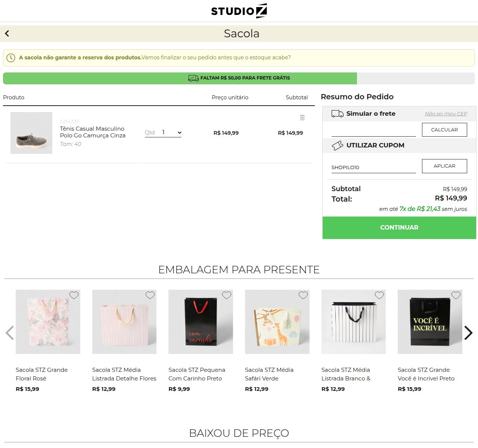Screen dimensions: 478x448
Task: Open the Você é Incrível black bag image
Action: (x=430, y=322)
